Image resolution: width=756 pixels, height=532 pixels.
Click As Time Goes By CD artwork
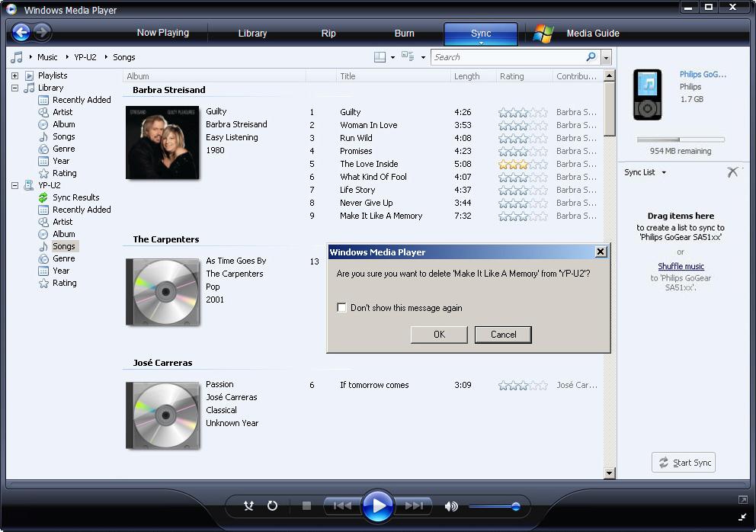(163, 292)
